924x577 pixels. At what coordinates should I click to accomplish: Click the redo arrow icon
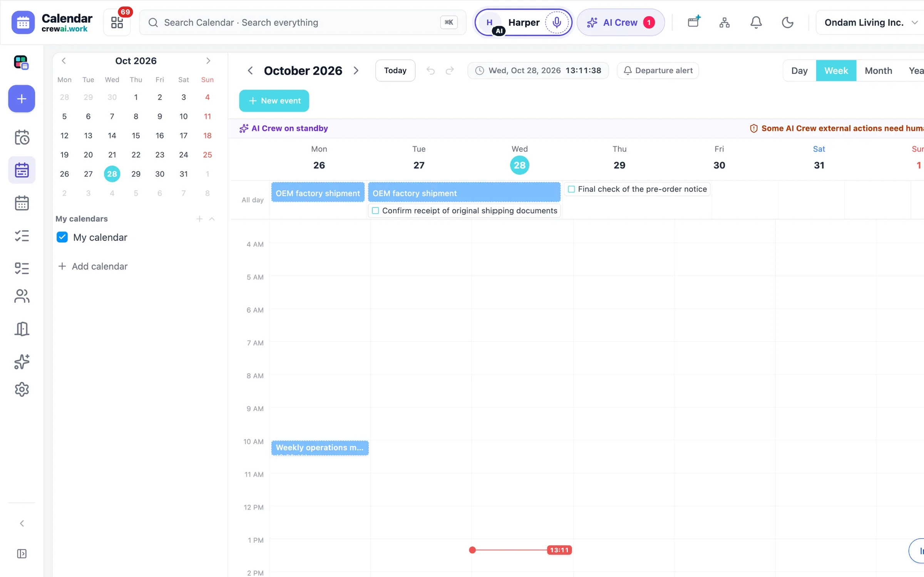click(450, 70)
